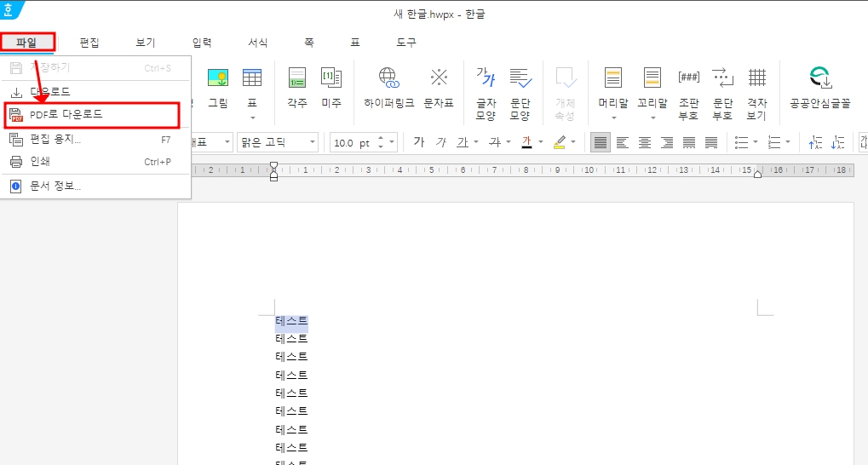Click the numbered list icon
Image resolution: width=868 pixels, height=465 pixels.
[x=774, y=142]
